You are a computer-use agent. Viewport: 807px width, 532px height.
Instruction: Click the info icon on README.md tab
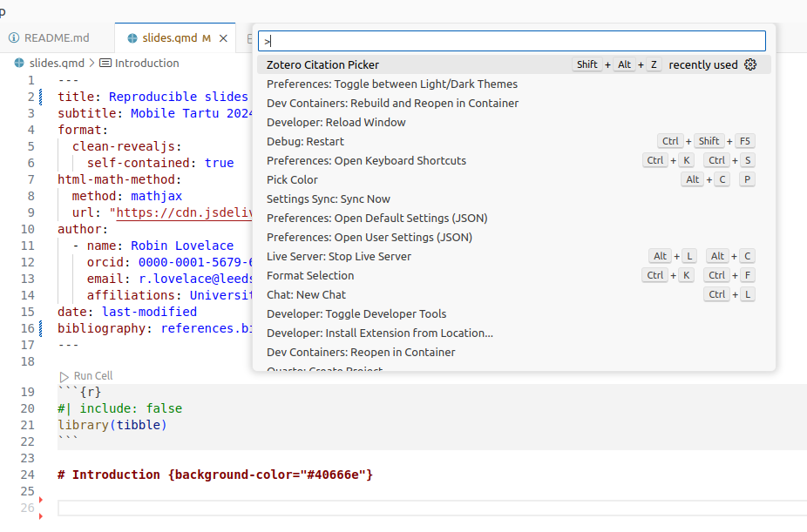[13, 38]
